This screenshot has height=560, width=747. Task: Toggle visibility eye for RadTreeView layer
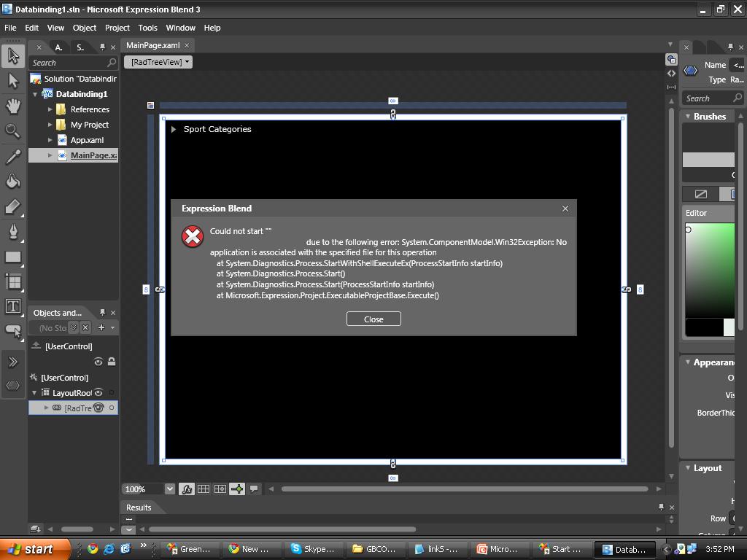[98, 408]
